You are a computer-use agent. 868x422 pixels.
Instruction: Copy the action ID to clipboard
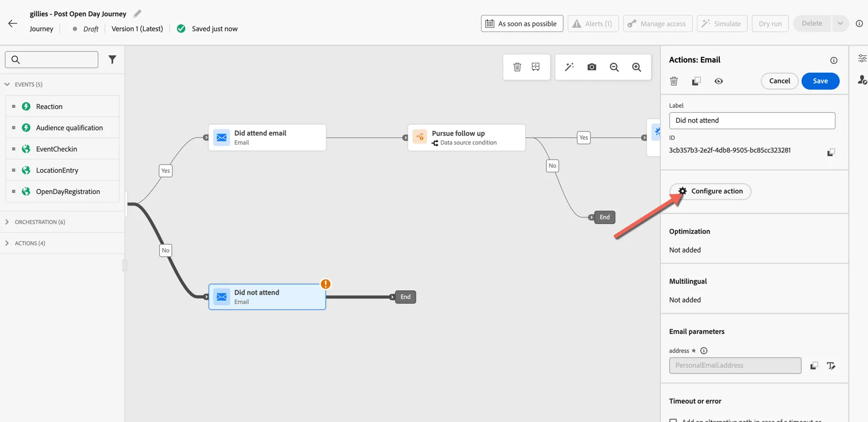pyautogui.click(x=831, y=153)
